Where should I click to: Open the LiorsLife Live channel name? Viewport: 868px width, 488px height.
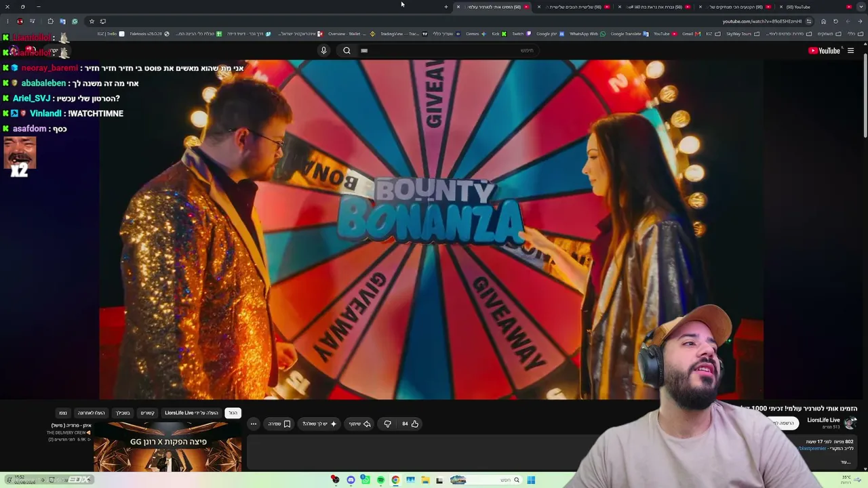point(823,420)
